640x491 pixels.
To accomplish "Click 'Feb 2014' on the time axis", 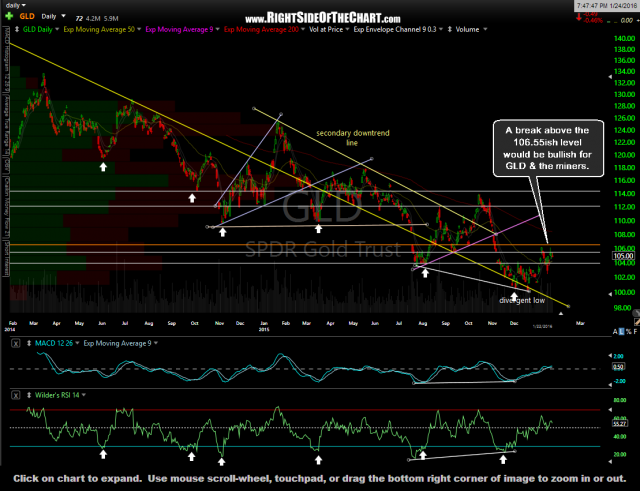I will [x=11, y=326].
